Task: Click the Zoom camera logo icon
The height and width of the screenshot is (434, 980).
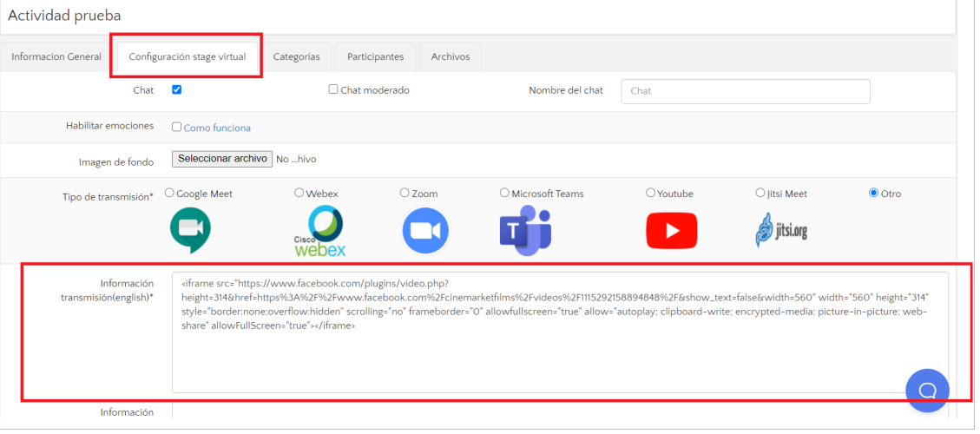Action: point(424,232)
